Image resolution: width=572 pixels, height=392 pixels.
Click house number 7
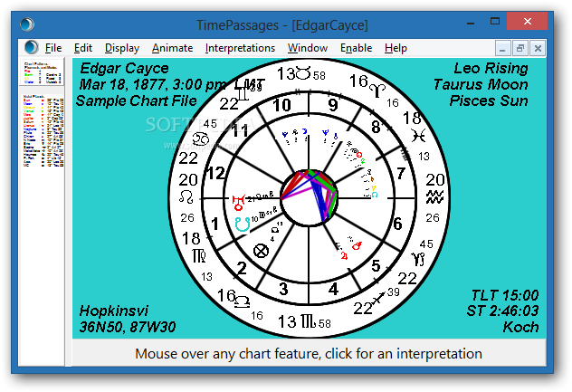[401, 173]
